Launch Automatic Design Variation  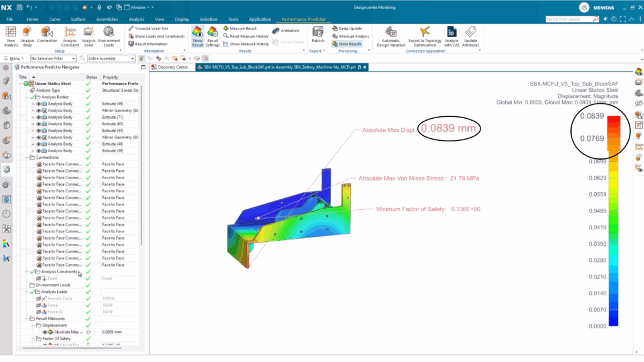point(390,35)
